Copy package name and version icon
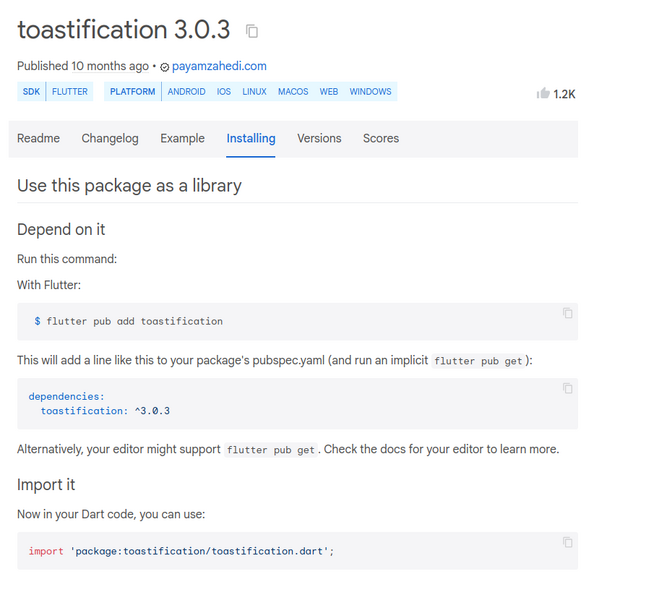659x600 pixels. 252,31
